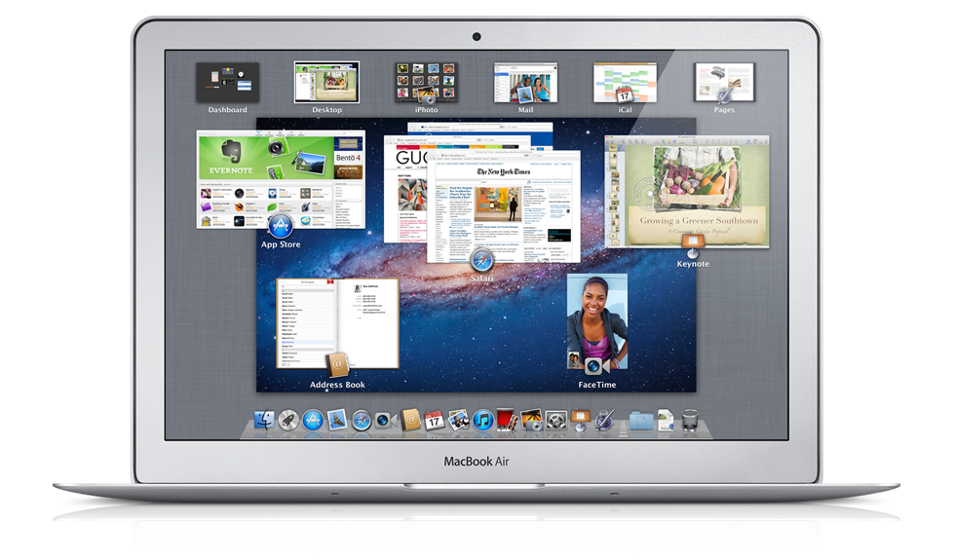955x560 pixels.
Task: Click Safari compass badge below browser windows
Action: point(481,262)
